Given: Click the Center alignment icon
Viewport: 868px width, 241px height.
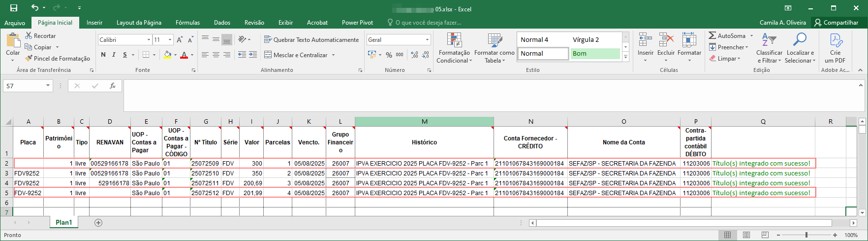Looking at the screenshot, I should pyautogui.click(x=216, y=55).
